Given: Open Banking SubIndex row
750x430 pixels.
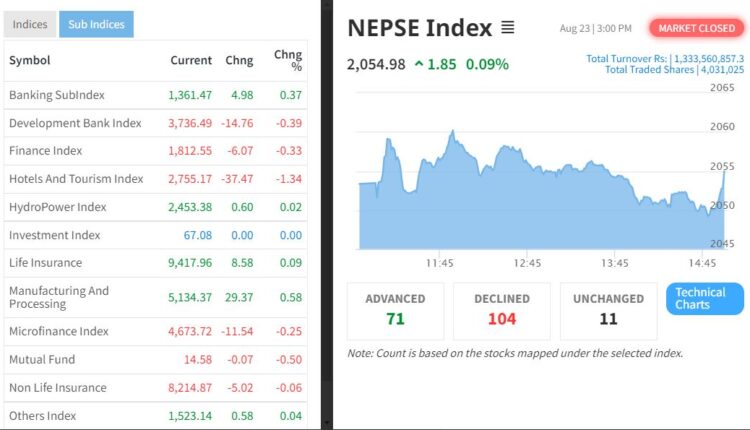Looking at the screenshot, I should pos(57,95).
